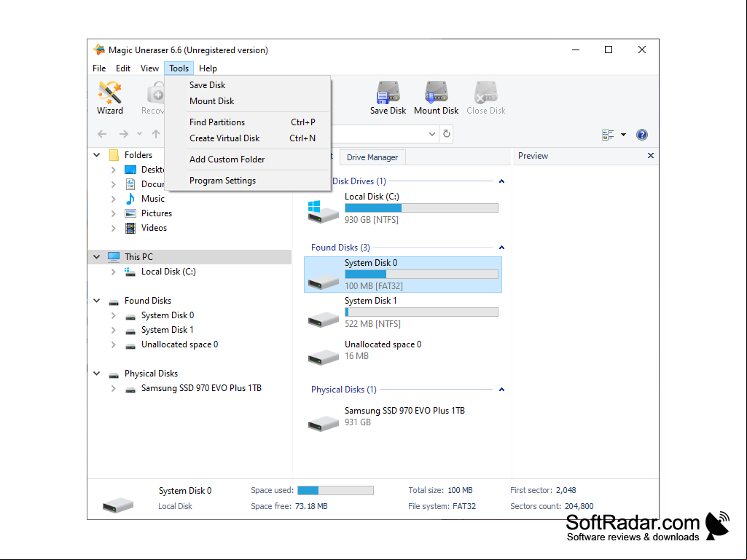Viewport: 747px width, 560px height.
Task: Go forward with the right arrow
Action: pyautogui.click(x=124, y=134)
